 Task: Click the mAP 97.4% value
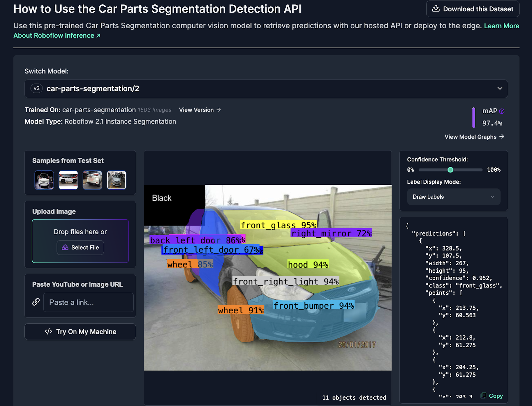(492, 123)
